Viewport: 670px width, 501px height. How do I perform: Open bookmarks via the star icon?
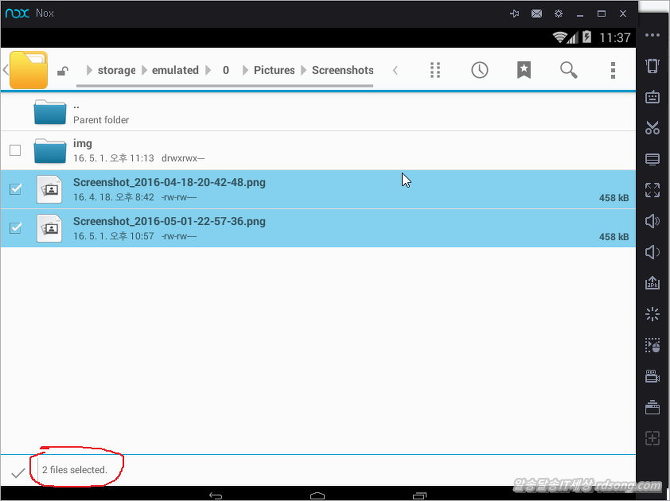(524, 70)
